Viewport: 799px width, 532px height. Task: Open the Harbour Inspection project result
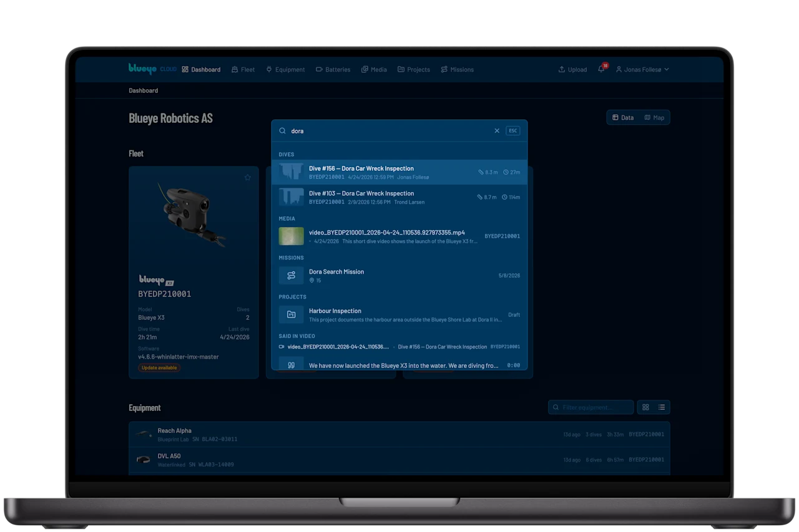(399, 314)
